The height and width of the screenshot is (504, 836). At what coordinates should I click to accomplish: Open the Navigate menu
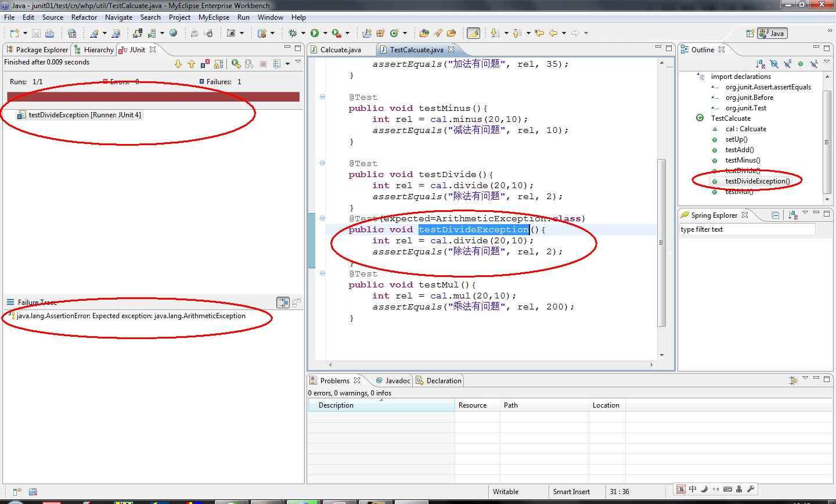coord(118,17)
